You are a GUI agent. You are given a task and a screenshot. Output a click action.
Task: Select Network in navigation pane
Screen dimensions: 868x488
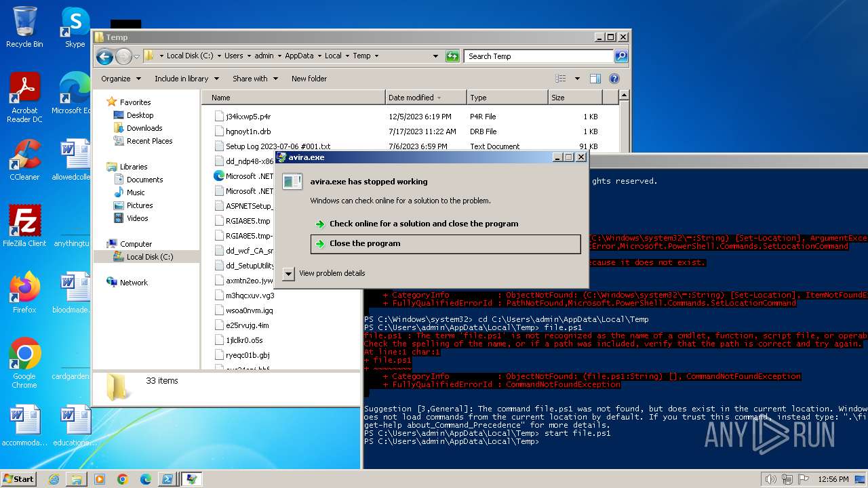tap(133, 283)
